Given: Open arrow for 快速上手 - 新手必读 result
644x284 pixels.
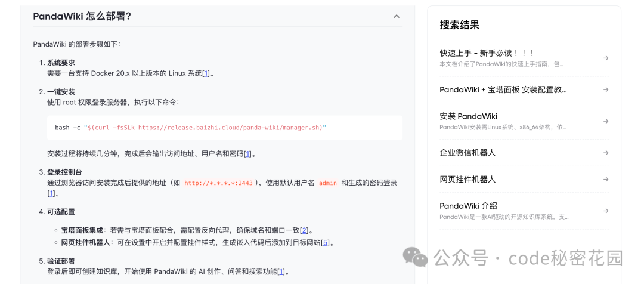Looking at the screenshot, I should [x=606, y=58].
